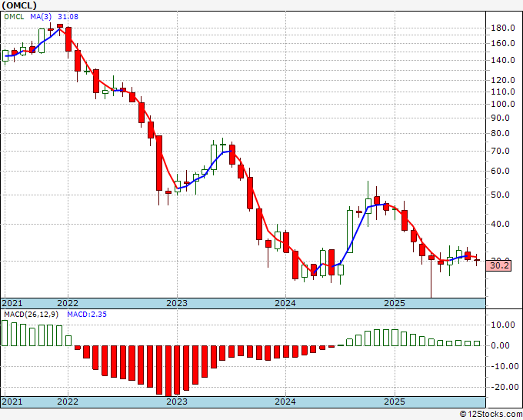Click the large red candle near late 2022
Viewport: 523px width, 420px height.
[159, 163]
